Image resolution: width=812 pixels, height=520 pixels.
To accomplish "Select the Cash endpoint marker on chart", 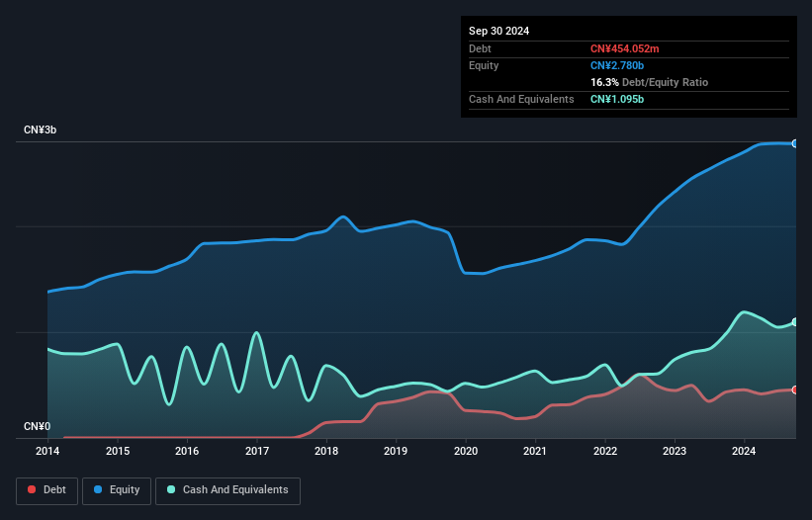I will (795, 322).
